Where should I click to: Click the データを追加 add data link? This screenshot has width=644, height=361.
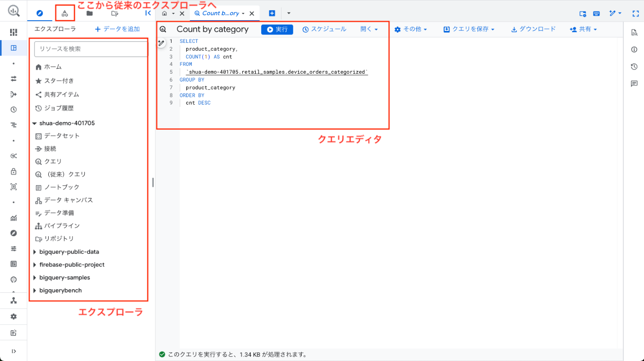pyautogui.click(x=117, y=29)
